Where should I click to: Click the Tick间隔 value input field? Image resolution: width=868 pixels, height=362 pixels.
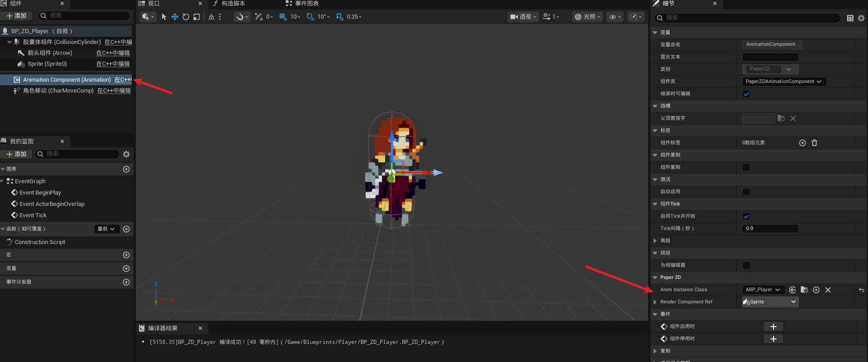[x=770, y=229]
